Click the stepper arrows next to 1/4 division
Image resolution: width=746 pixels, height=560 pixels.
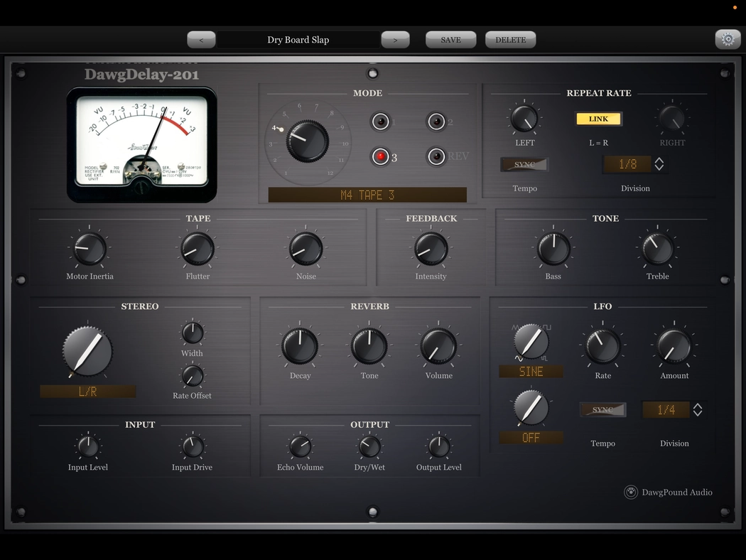698,409
